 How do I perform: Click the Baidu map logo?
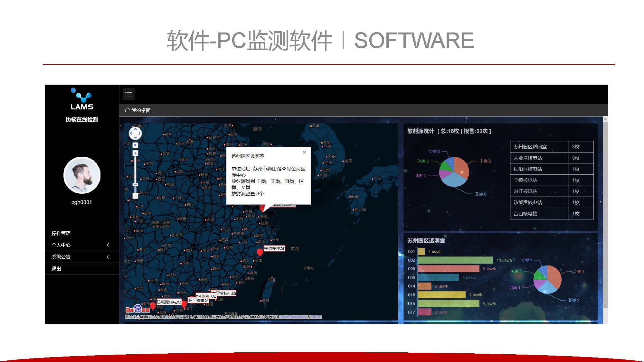point(138,309)
